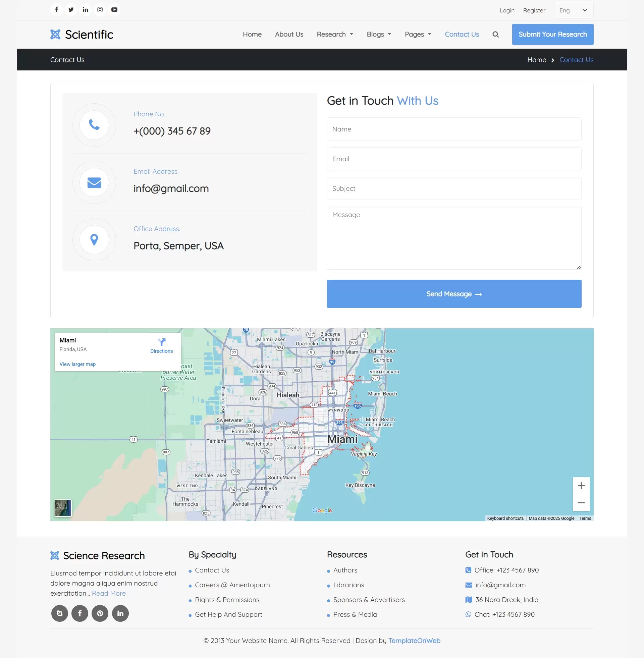
Task: Open the Eng language dropdown
Action: point(573,10)
